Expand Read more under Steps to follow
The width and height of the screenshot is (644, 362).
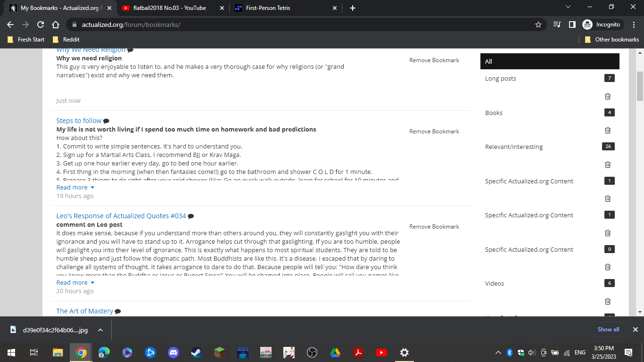coord(75,187)
